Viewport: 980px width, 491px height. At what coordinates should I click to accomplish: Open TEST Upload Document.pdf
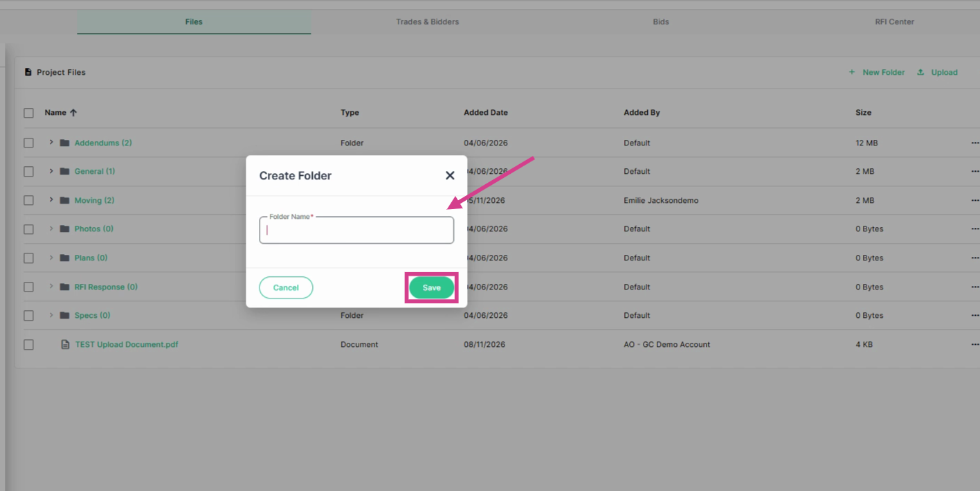127,344
